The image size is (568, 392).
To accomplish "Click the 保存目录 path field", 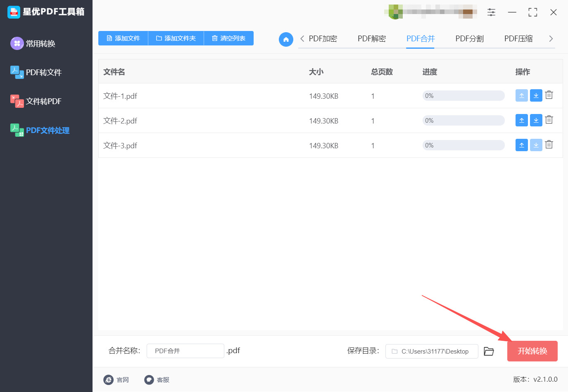I will 432,351.
